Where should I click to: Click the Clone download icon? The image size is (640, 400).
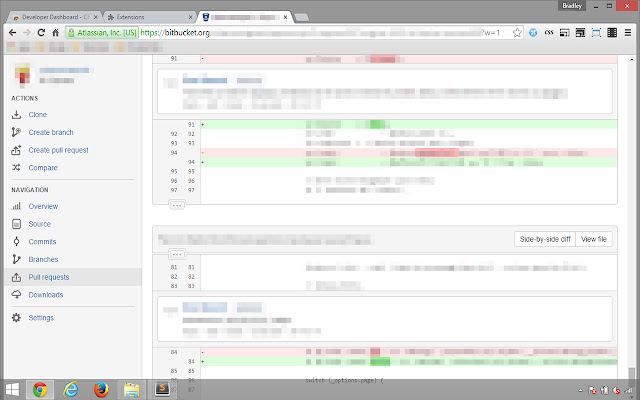(16, 115)
